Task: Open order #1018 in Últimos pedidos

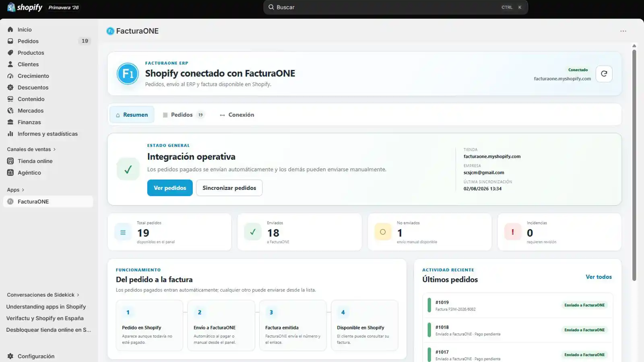Action: click(x=518, y=330)
